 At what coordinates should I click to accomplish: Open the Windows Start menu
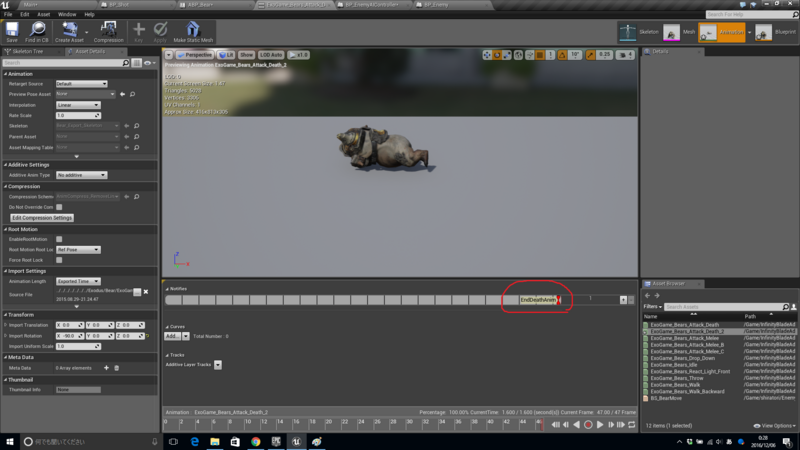tap(10, 442)
